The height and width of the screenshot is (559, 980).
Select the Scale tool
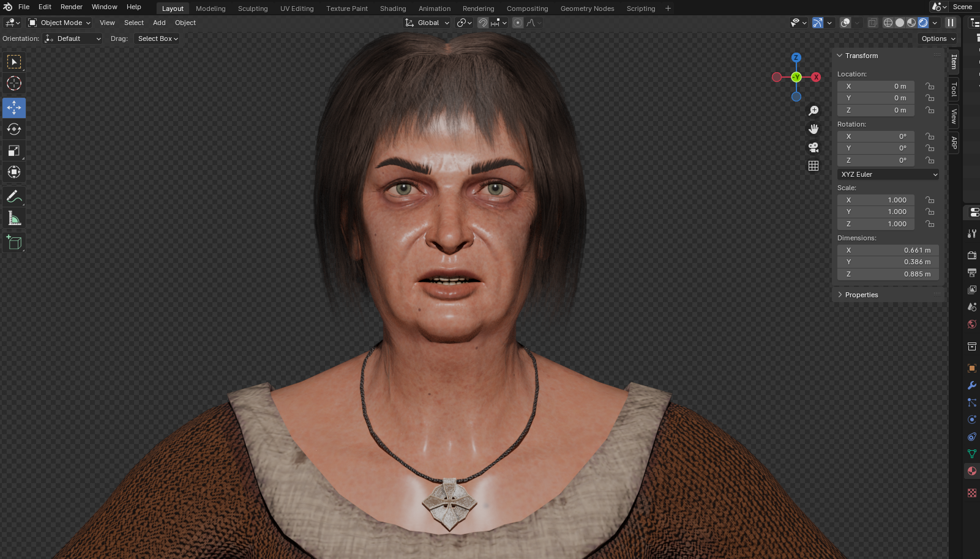tap(14, 151)
